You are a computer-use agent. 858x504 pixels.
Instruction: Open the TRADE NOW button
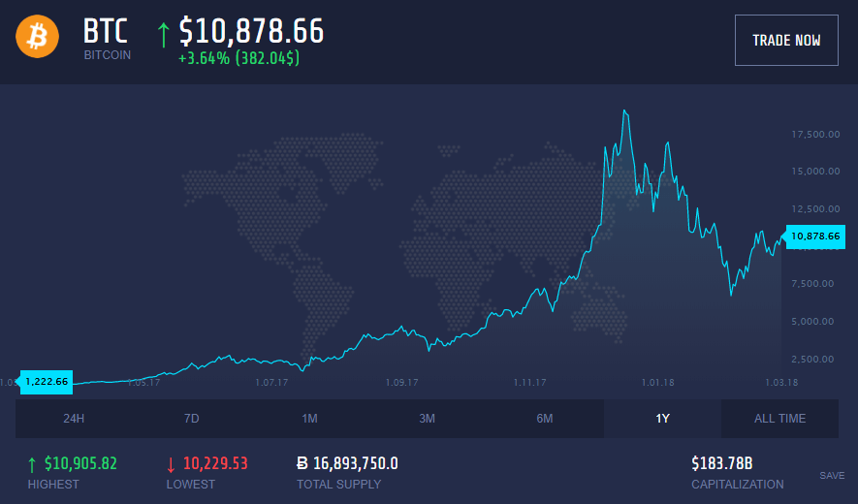coord(786,40)
